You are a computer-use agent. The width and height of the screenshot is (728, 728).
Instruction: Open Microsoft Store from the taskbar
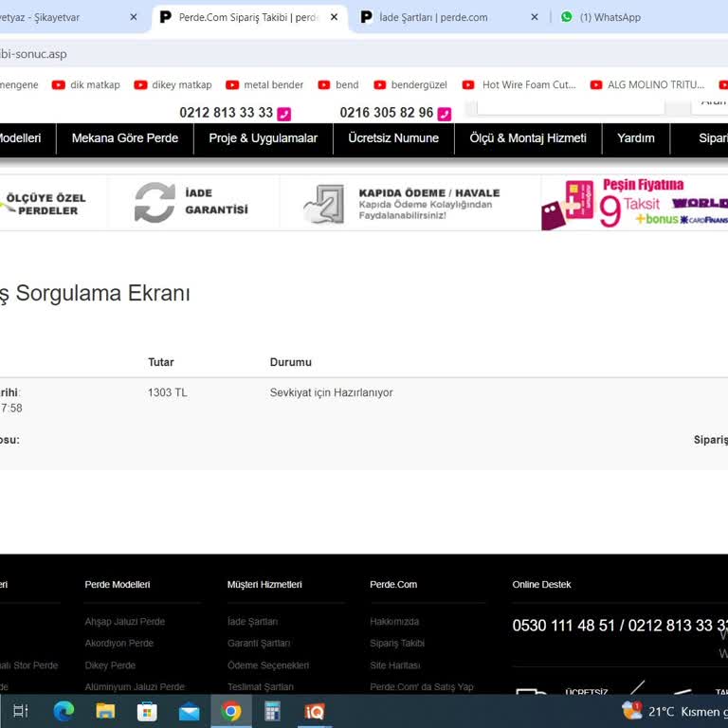tap(147, 711)
